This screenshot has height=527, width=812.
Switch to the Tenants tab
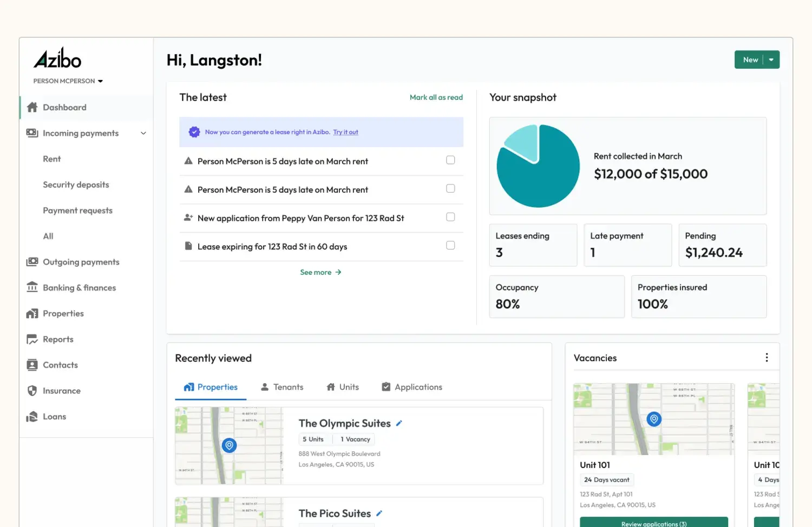pos(282,387)
